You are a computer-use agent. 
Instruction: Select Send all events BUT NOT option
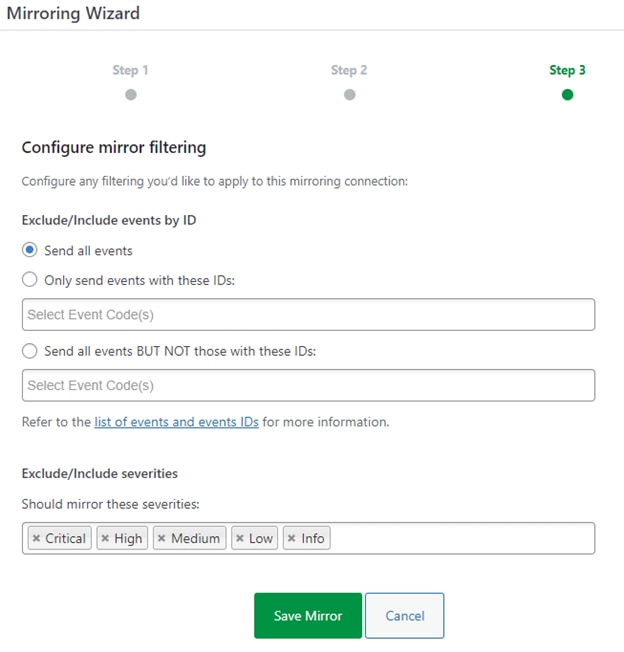(x=30, y=351)
